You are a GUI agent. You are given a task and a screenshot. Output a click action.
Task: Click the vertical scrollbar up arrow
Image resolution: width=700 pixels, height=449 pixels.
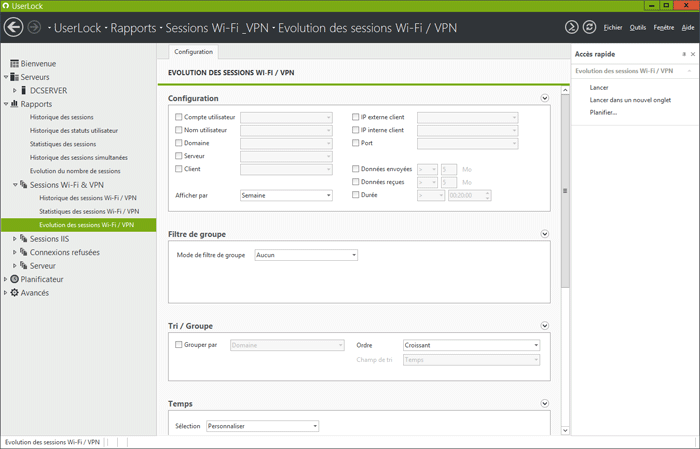(x=565, y=90)
